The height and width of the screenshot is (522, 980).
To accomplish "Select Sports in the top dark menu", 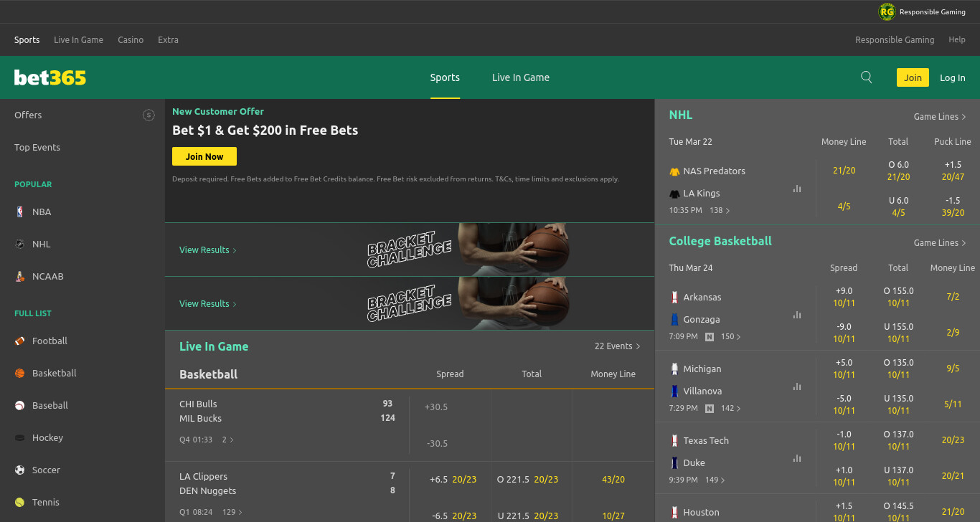I will coord(27,40).
